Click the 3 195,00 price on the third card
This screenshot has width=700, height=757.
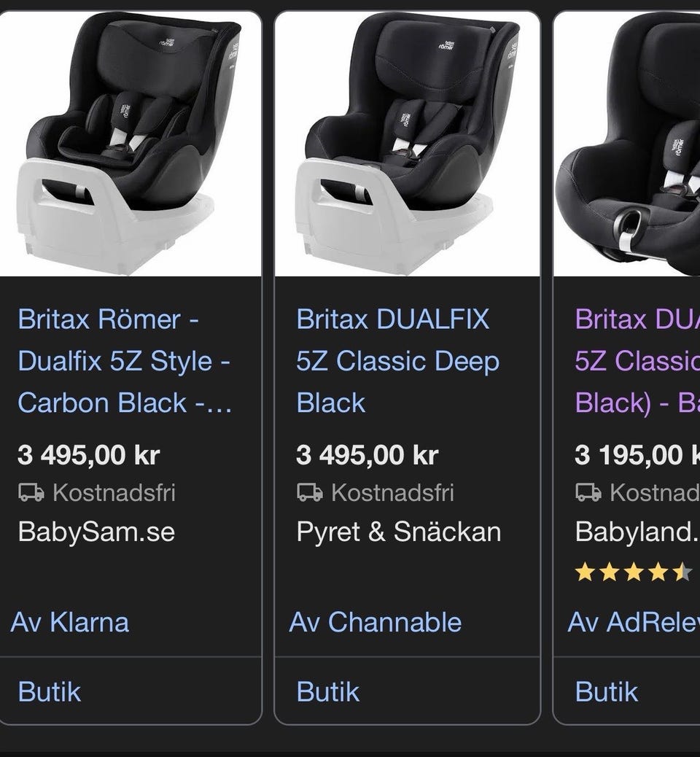636,456
